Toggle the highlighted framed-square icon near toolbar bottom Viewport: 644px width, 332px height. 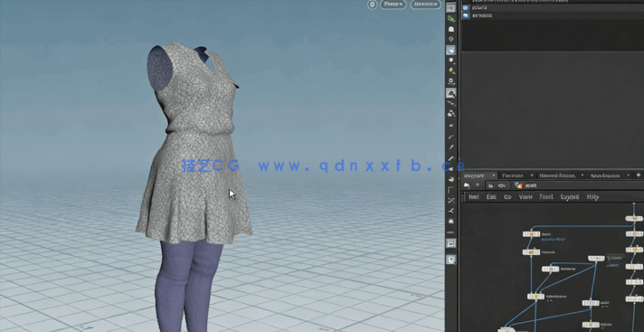[451, 243]
